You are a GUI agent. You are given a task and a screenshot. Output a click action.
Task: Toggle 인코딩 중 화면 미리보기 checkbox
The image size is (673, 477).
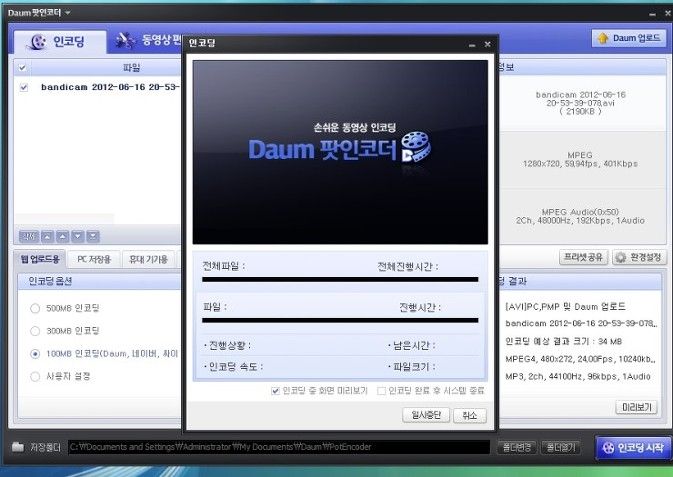point(276,391)
